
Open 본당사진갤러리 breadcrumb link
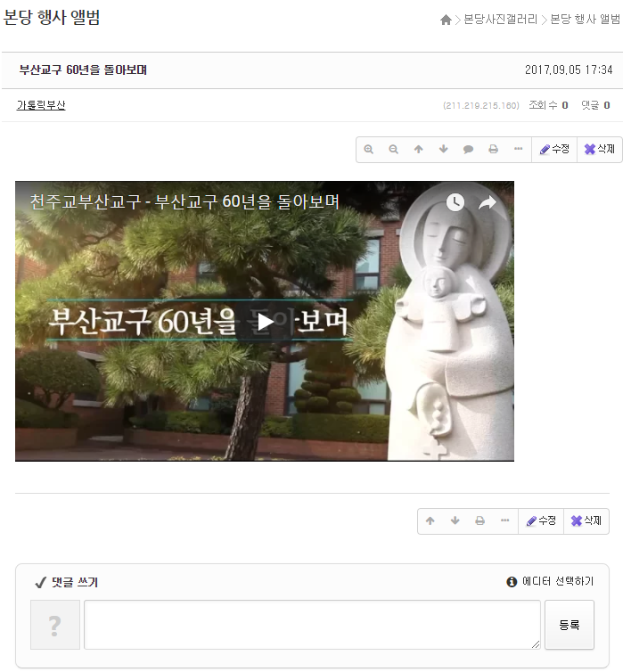coord(501,20)
